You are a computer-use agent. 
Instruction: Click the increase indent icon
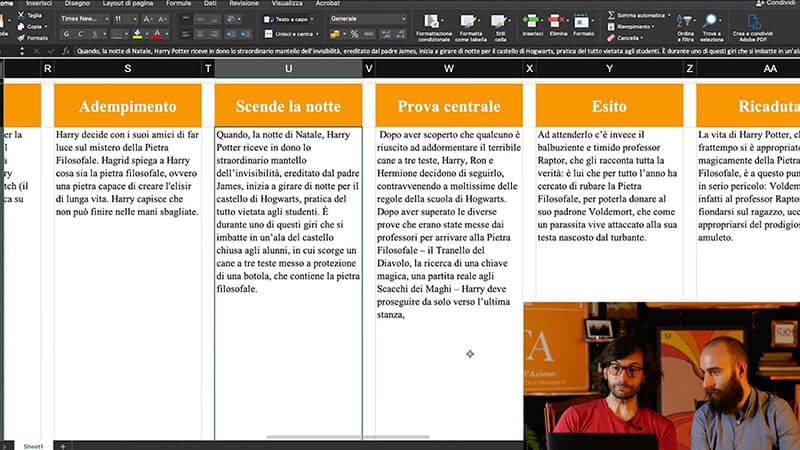coord(245,34)
